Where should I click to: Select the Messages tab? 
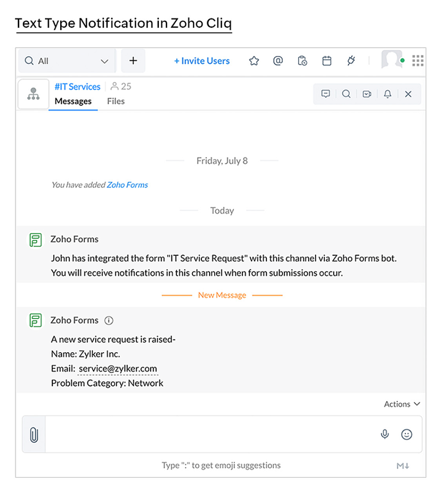(x=73, y=101)
